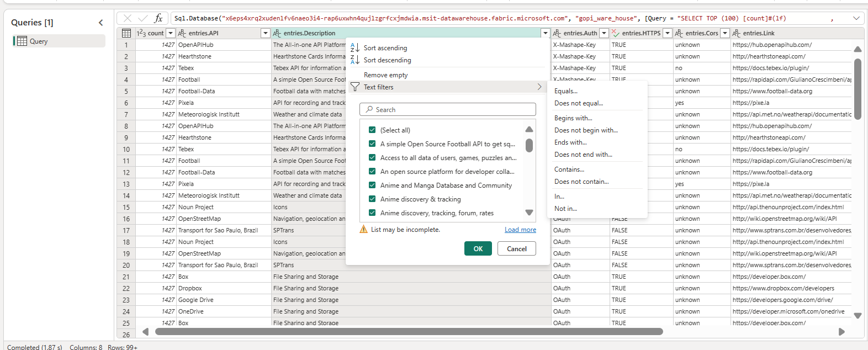Select the Query table icon in Queries list
This screenshot has width=868, height=350.
click(22, 41)
